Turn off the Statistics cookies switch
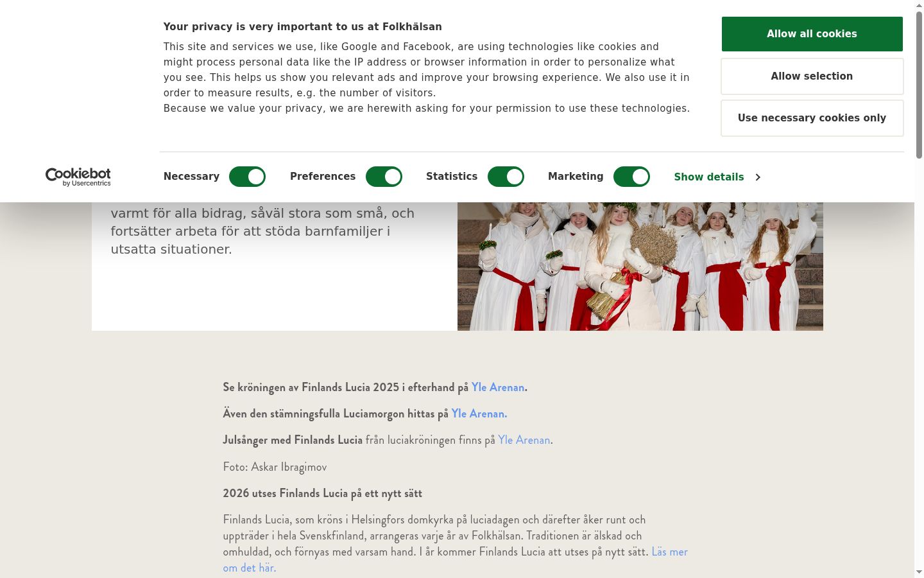 (506, 177)
